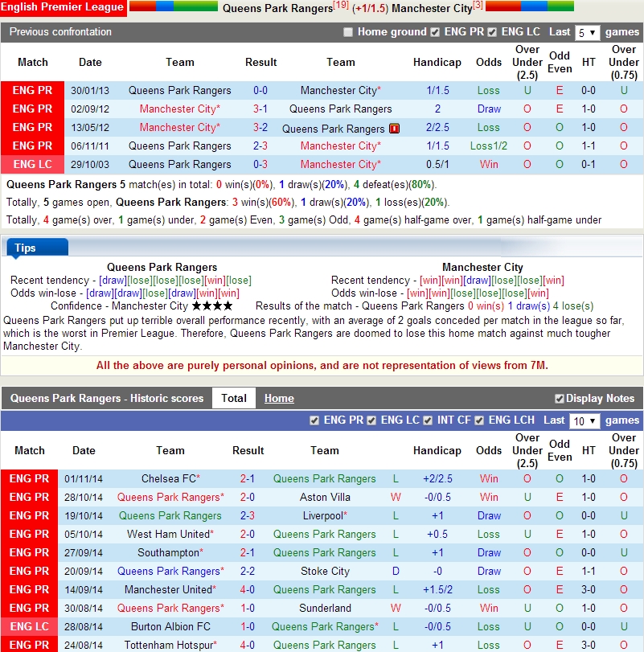Click the 0-3 result from 29/10/03
The image size is (644, 652).
260,164
